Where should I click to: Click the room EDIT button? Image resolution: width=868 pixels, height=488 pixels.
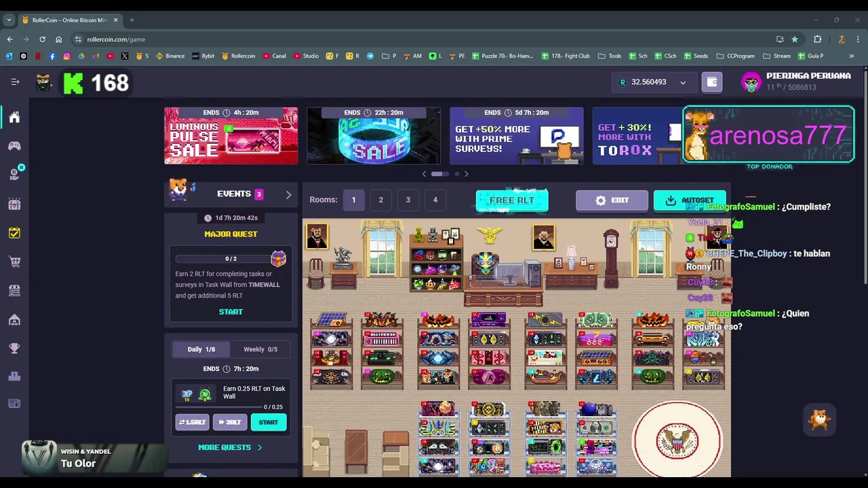click(x=612, y=201)
